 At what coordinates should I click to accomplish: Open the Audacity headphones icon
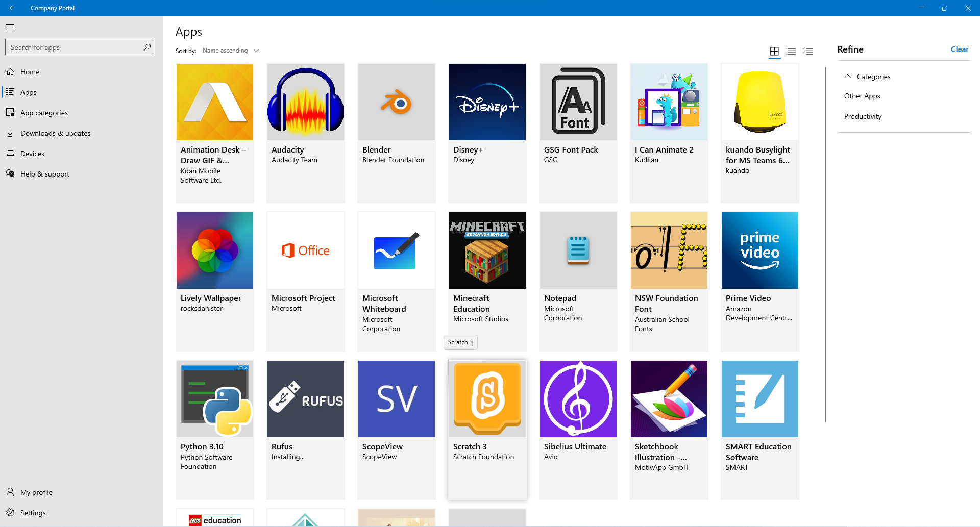pyautogui.click(x=306, y=102)
